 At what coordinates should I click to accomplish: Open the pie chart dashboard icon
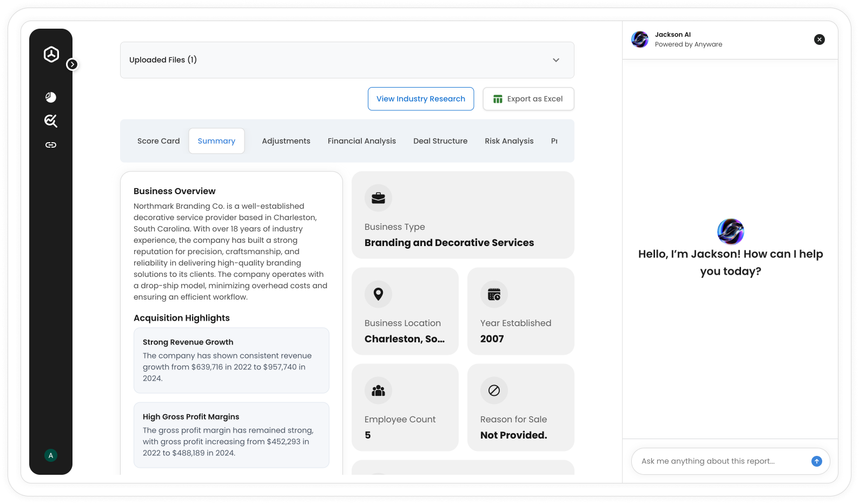click(51, 97)
